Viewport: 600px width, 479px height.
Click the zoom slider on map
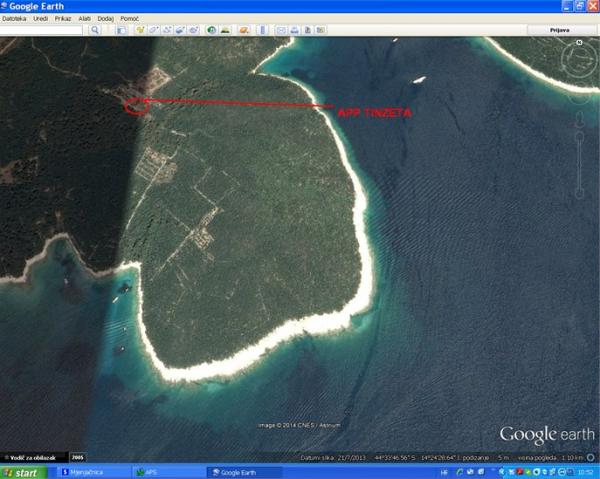[579, 165]
